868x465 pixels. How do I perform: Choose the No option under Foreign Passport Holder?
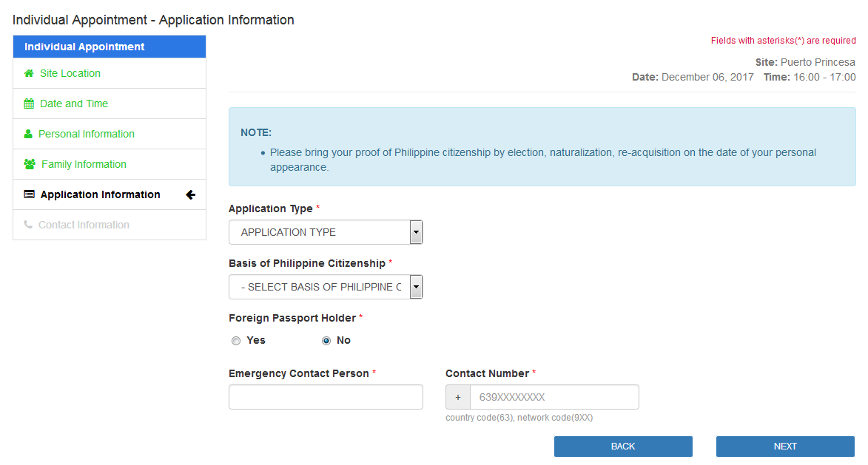tap(326, 341)
